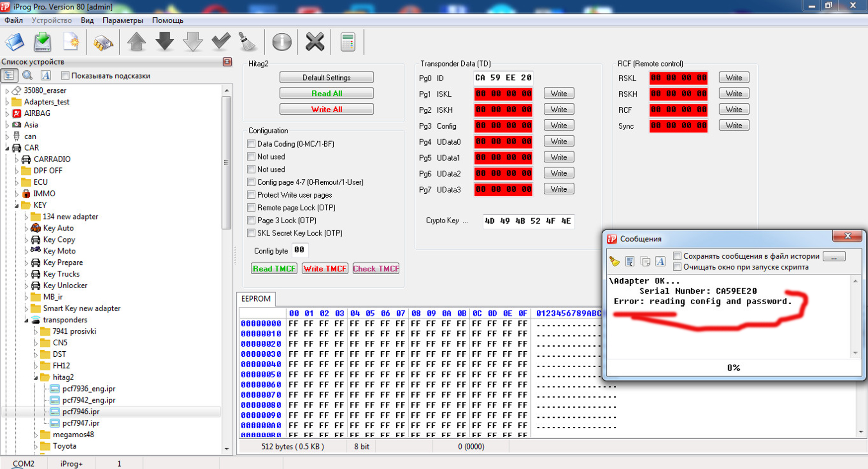Check the Показывать подсказки checkbox
Screen dimensions: 868x469
coord(65,76)
